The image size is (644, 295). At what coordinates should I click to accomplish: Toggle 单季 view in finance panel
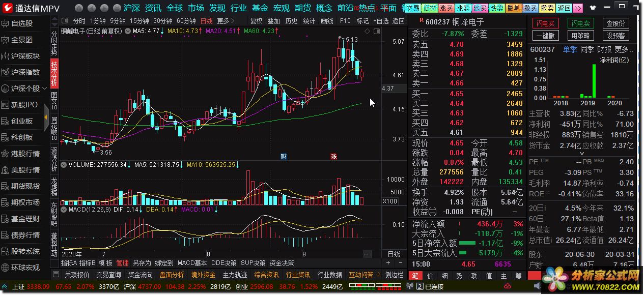pyautogui.click(x=570, y=49)
